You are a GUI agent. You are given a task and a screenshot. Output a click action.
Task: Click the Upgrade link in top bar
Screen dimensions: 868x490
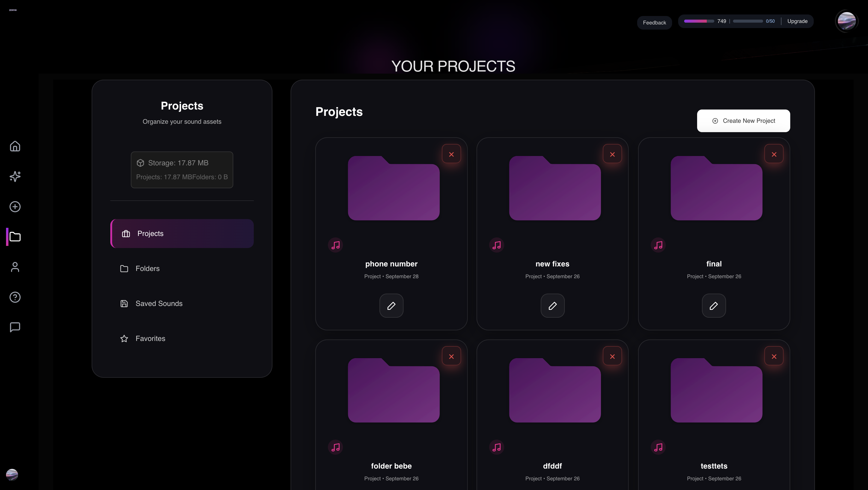pos(797,21)
